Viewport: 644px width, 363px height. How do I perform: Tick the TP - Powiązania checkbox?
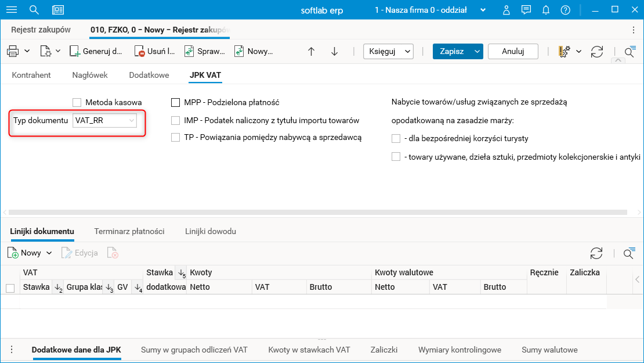pyautogui.click(x=176, y=137)
